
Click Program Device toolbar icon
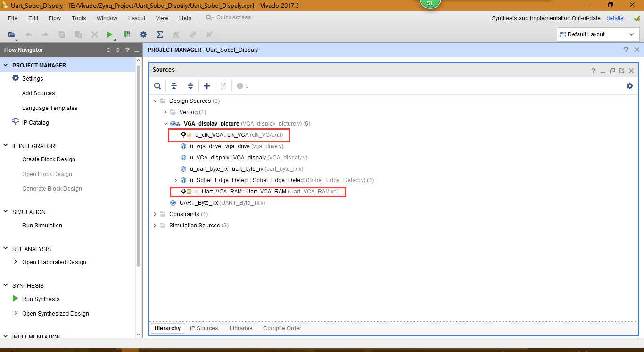click(x=127, y=34)
